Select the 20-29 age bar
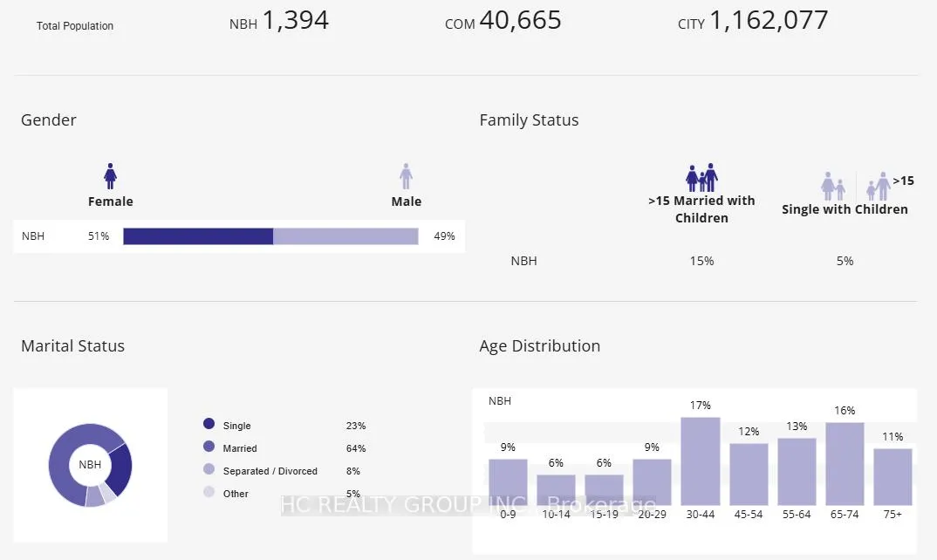 coord(652,482)
